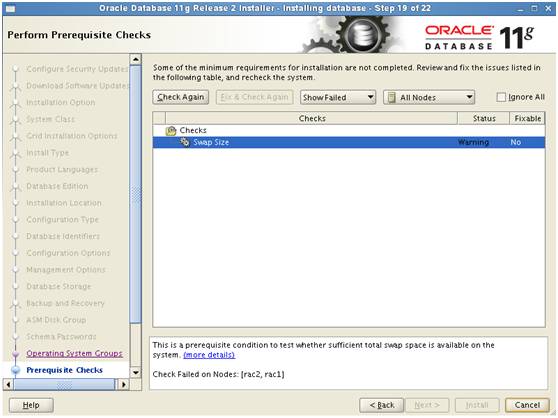The height and width of the screenshot is (418, 558).
Task: Click the sidebar scroll up arrow
Action: 136,59
